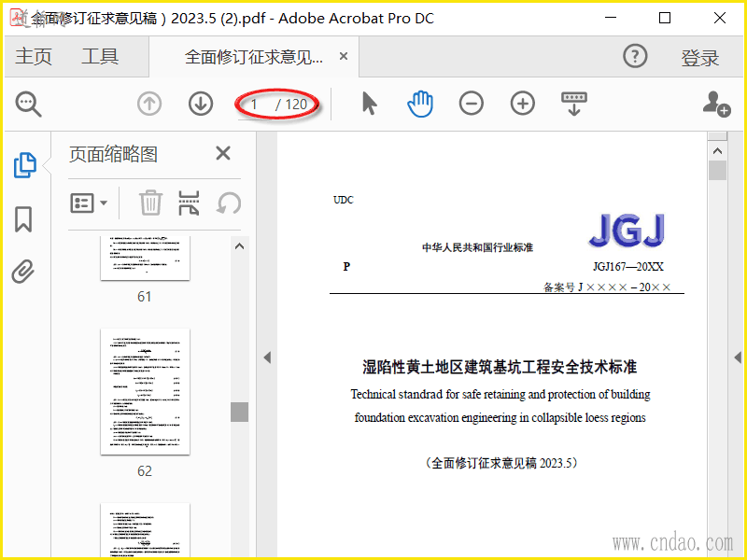This screenshot has height=560, width=747.
Task: Click the delete pages trash icon
Action: 151,203
